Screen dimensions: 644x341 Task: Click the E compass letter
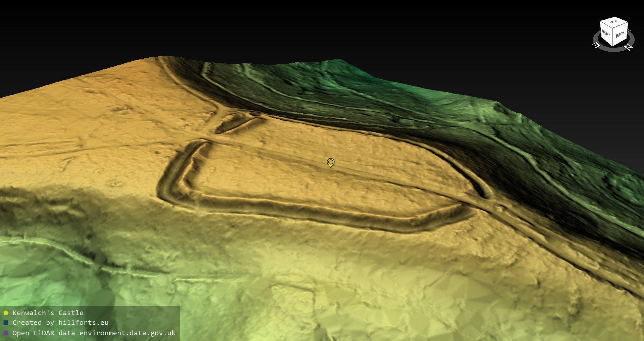(596, 46)
